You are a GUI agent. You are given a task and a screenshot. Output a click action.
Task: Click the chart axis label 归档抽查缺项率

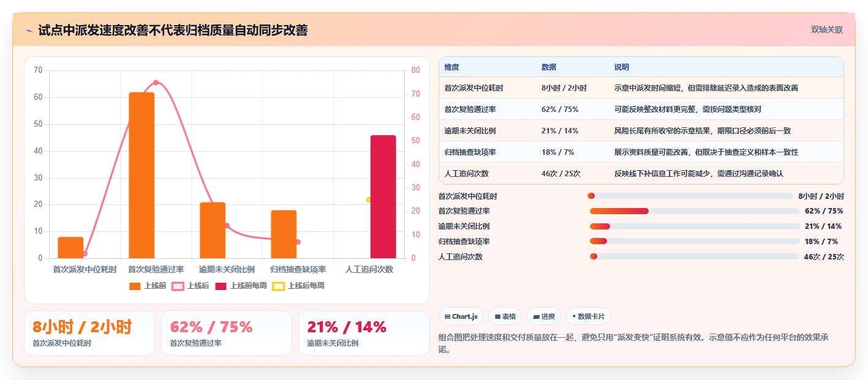click(298, 269)
